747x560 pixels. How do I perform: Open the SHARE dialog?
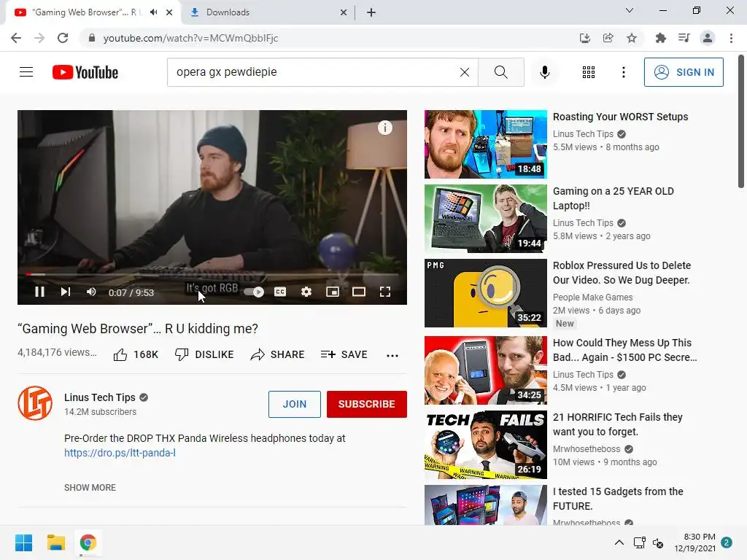click(x=277, y=354)
